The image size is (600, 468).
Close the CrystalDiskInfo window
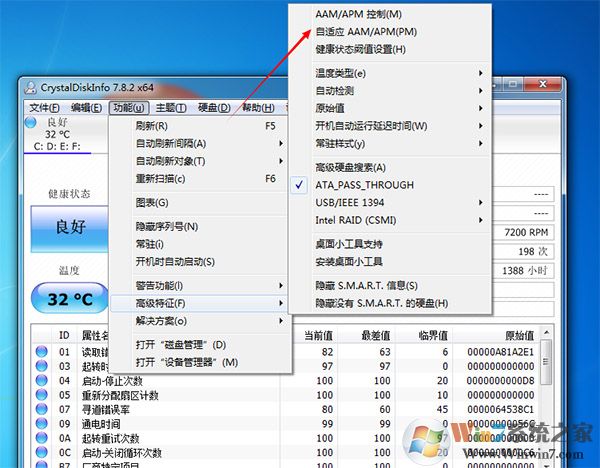click(543, 84)
